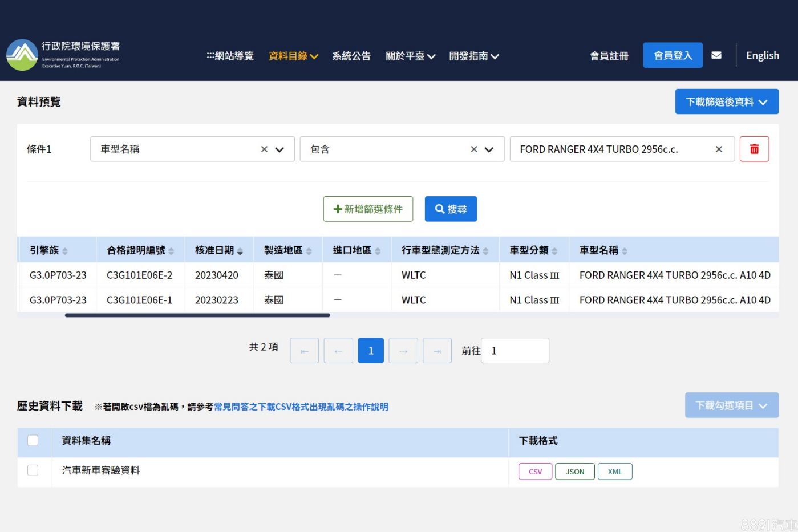Check the 汽車新車審驗資料 row checkbox
This screenshot has width=798, height=532.
33,470
